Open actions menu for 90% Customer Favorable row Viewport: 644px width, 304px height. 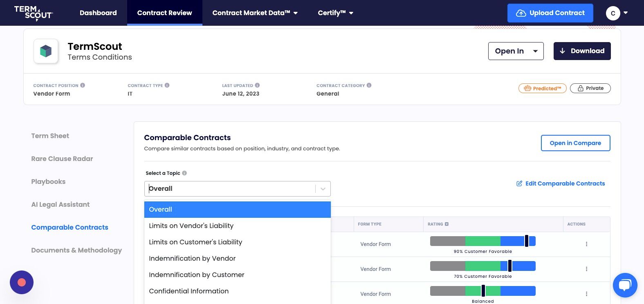click(586, 244)
